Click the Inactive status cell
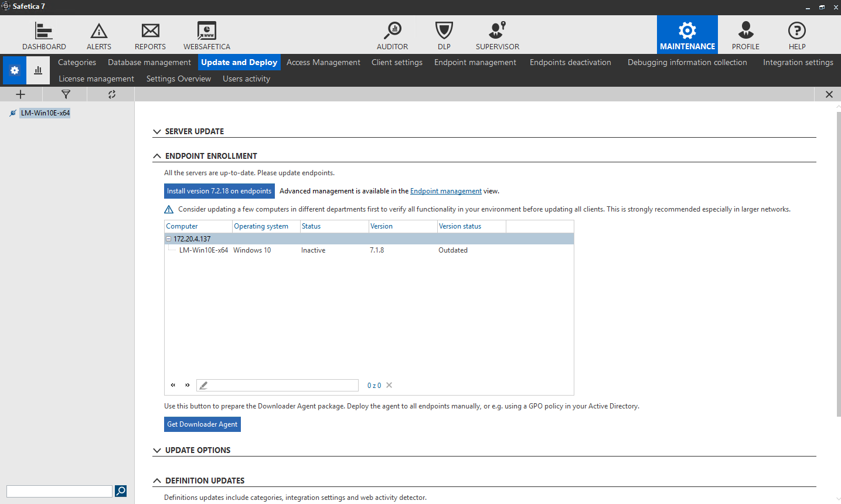Viewport: 841px width, 504px height. coord(313,250)
